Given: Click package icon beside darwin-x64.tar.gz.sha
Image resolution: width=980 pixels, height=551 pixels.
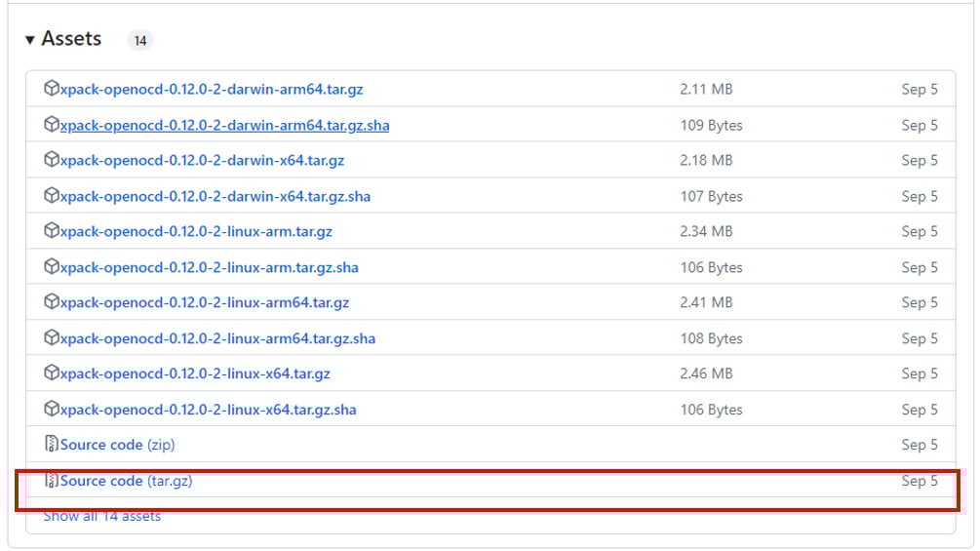Looking at the screenshot, I should (x=52, y=196).
